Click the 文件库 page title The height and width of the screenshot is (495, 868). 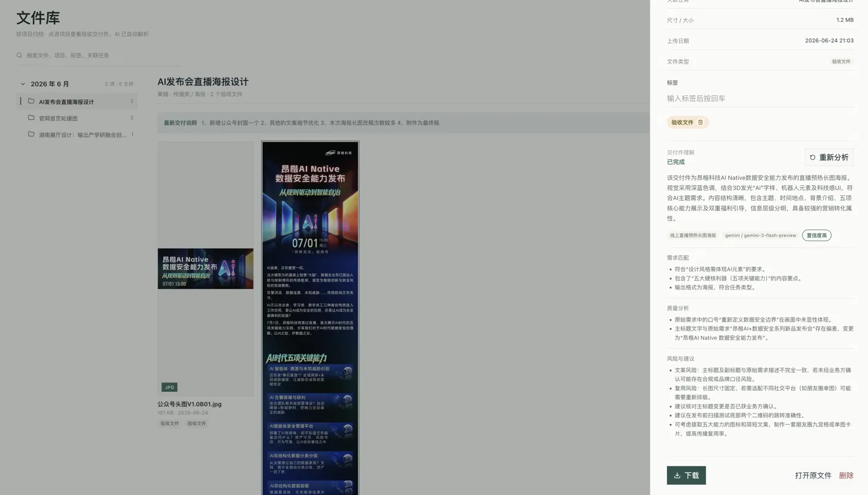[38, 18]
